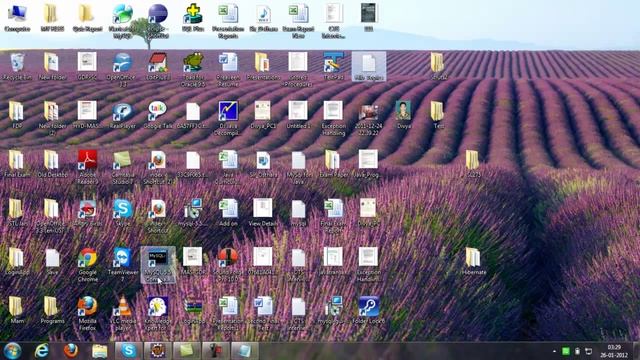The height and width of the screenshot is (360, 640).
Task: Open the SQL Plus shortcut
Action: click(193, 17)
